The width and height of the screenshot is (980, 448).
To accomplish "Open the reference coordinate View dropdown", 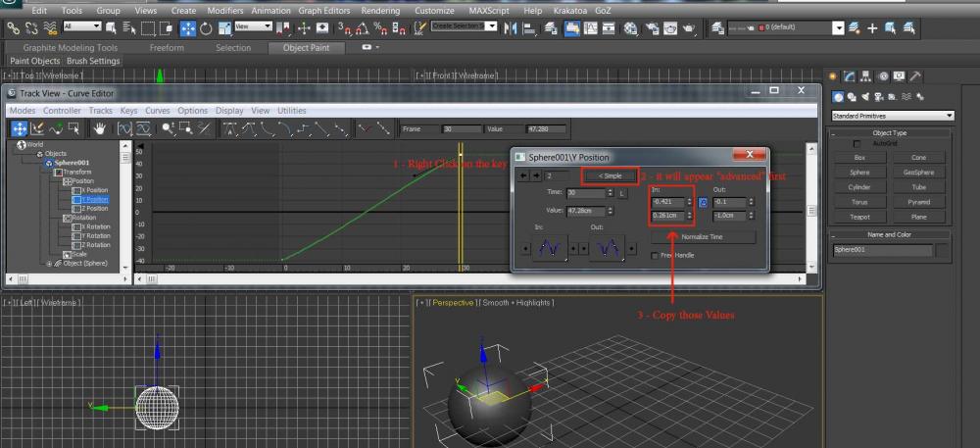I will (x=255, y=28).
